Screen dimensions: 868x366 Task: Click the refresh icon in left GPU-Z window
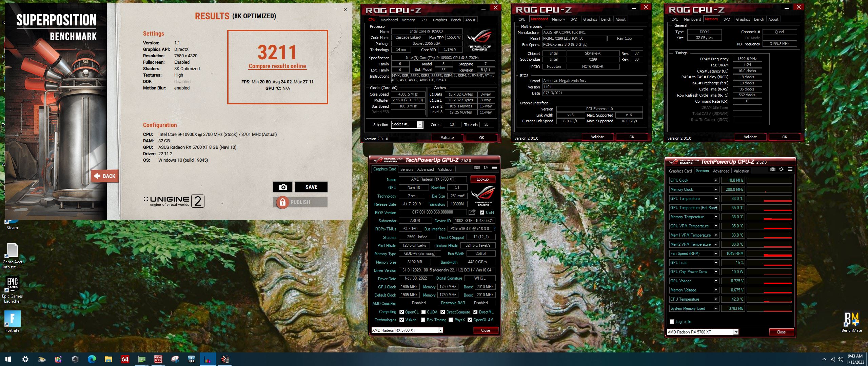click(486, 168)
